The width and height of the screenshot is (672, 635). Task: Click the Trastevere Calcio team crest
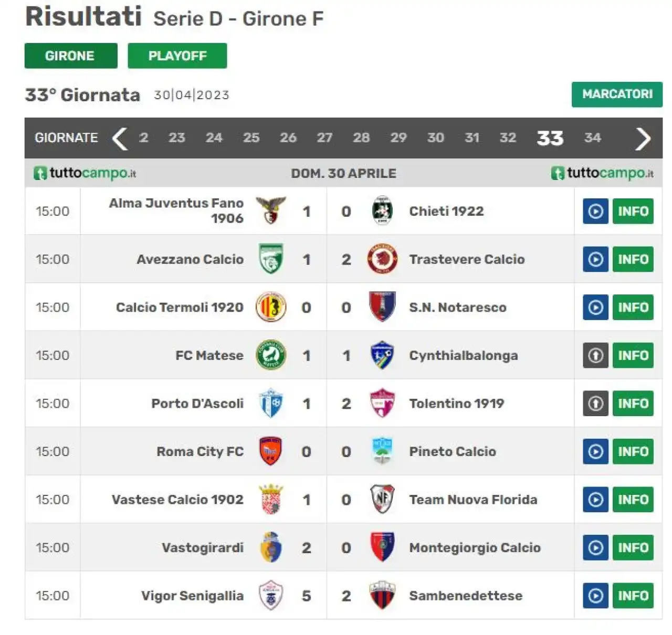382,259
